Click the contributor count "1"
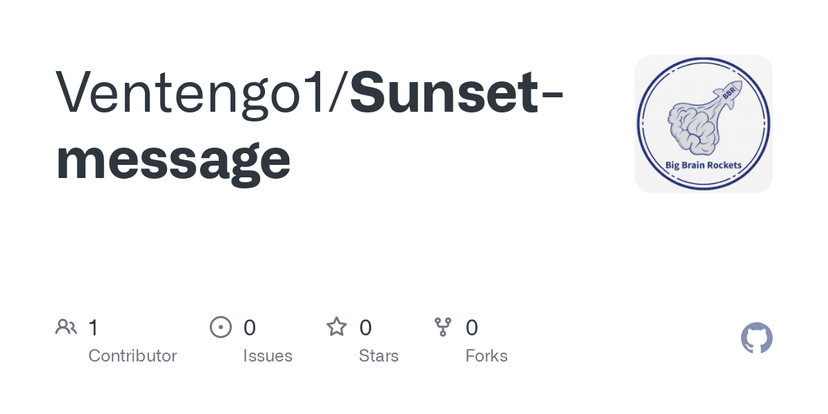This screenshot has width=828, height=414. [93, 327]
